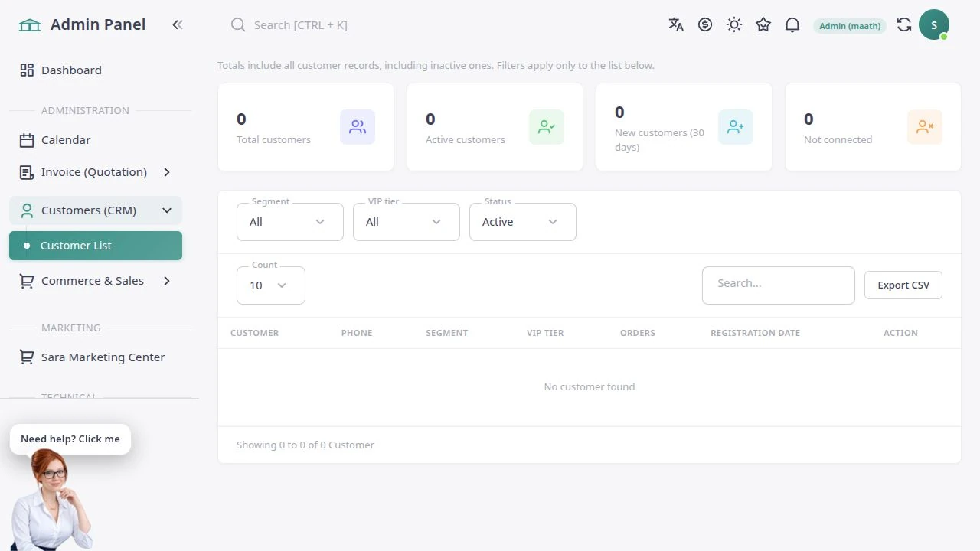Click the CUSTOMER column header

[254, 333]
